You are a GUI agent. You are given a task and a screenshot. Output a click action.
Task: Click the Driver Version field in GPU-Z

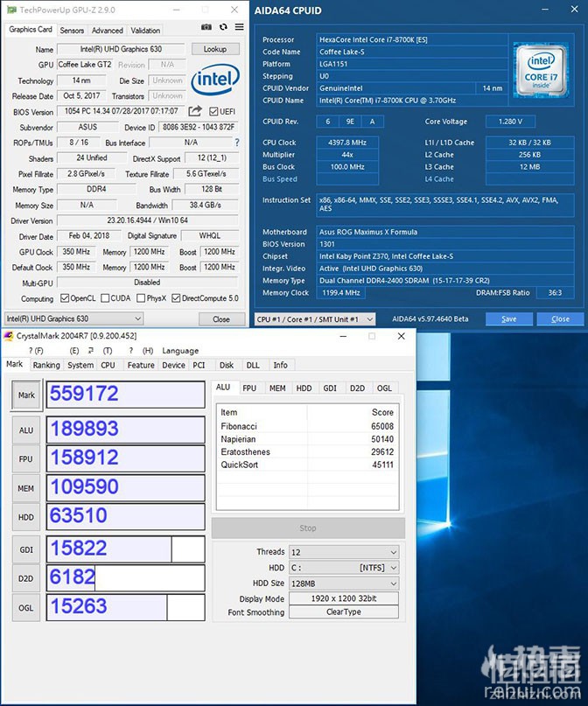pyautogui.click(x=148, y=220)
